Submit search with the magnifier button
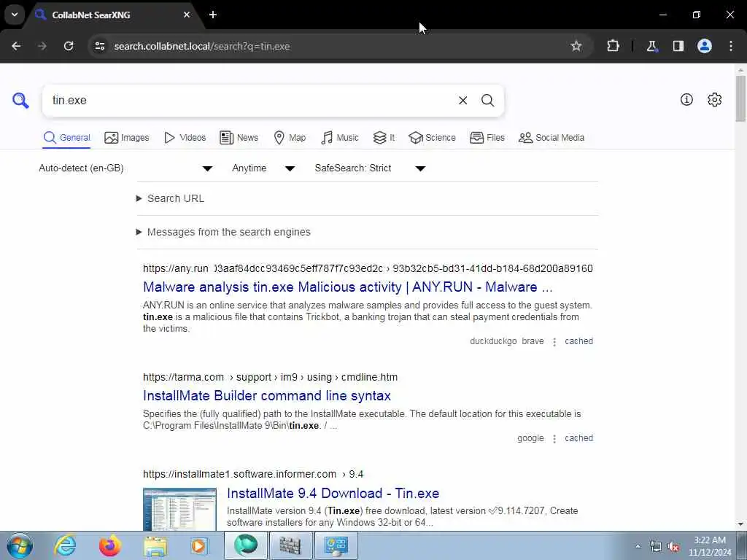Image resolution: width=747 pixels, height=560 pixels. [487, 101]
